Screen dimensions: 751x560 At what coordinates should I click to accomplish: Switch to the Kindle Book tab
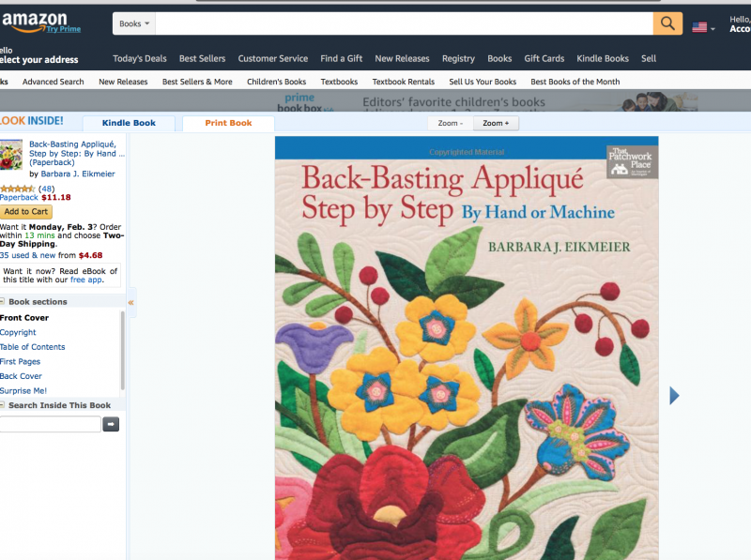coord(129,123)
